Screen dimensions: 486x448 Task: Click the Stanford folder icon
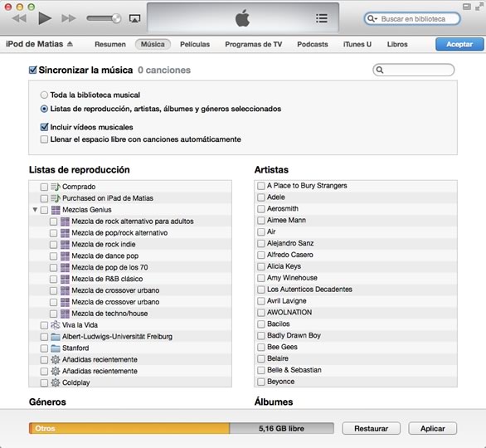(56, 348)
